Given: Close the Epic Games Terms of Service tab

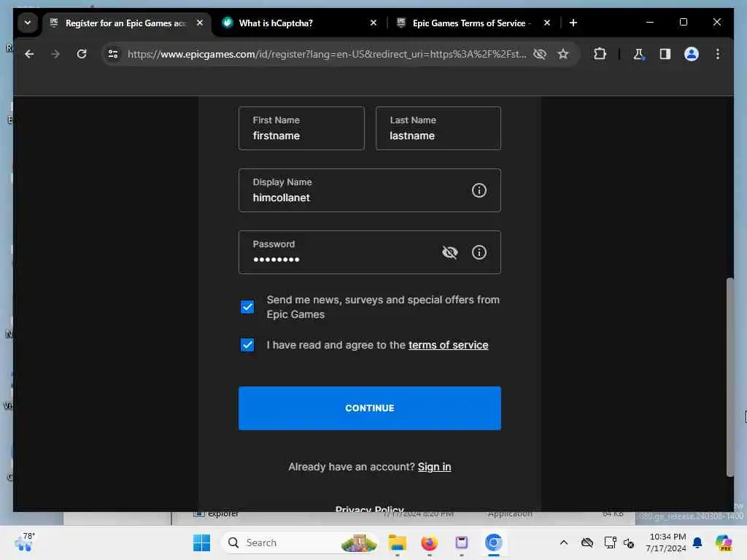Looking at the screenshot, I should 547,23.
